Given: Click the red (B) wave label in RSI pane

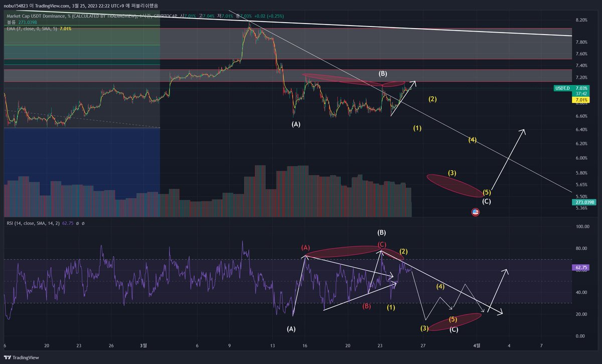Looking at the screenshot, I should click(367, 305).
